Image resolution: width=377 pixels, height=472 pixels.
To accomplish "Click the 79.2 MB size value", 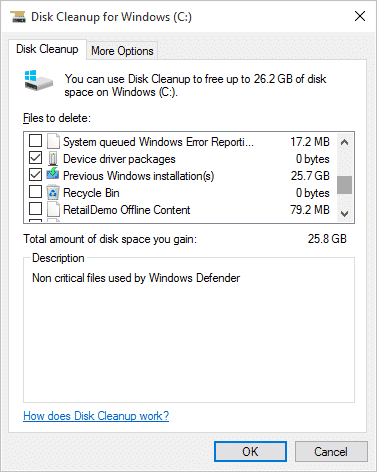I will (310, 210).
